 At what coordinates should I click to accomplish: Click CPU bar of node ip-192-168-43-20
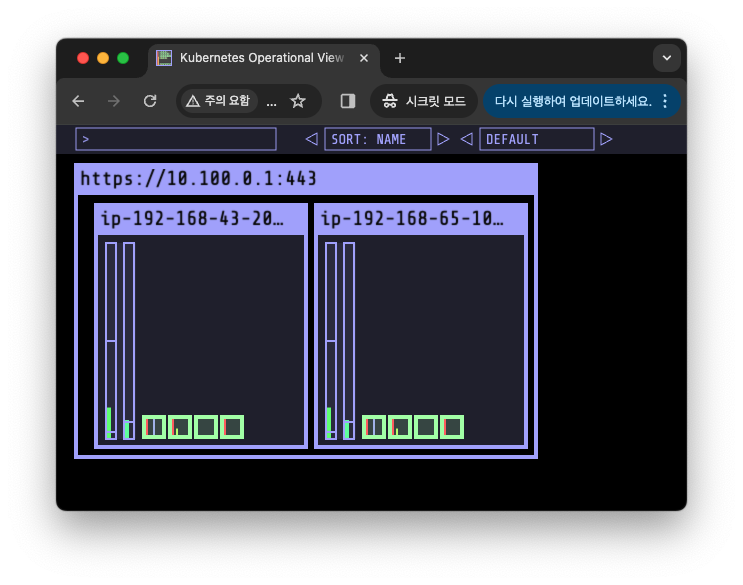(111, 341)
